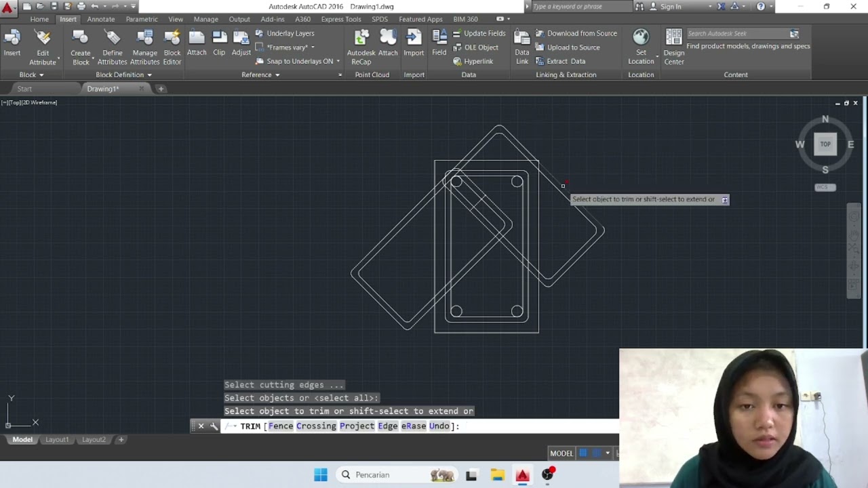Image resolution: width=868 pixels, height=488 pixels.
Task: Click Update Fields
Action: [479, 33]
